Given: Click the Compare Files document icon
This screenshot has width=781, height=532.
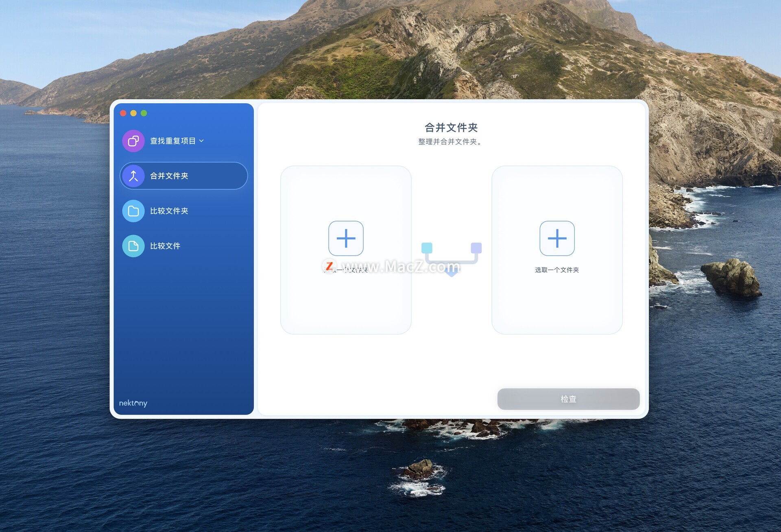Looking at the screenshot, I should (133, 246).
